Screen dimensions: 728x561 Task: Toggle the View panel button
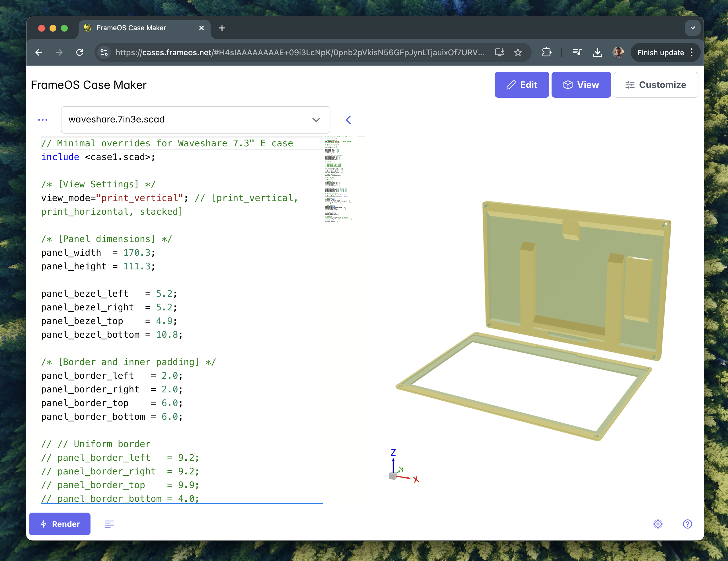[x=581, y=85]
